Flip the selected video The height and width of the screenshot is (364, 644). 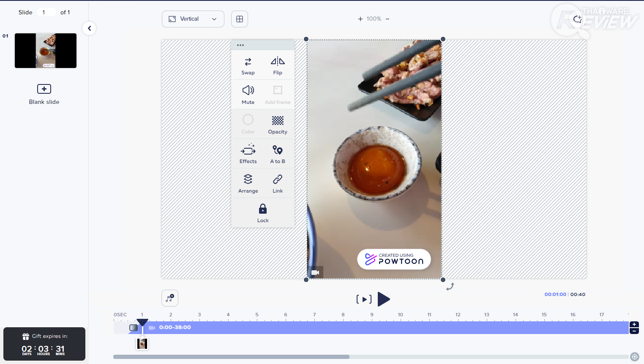(x=278, y=65)
